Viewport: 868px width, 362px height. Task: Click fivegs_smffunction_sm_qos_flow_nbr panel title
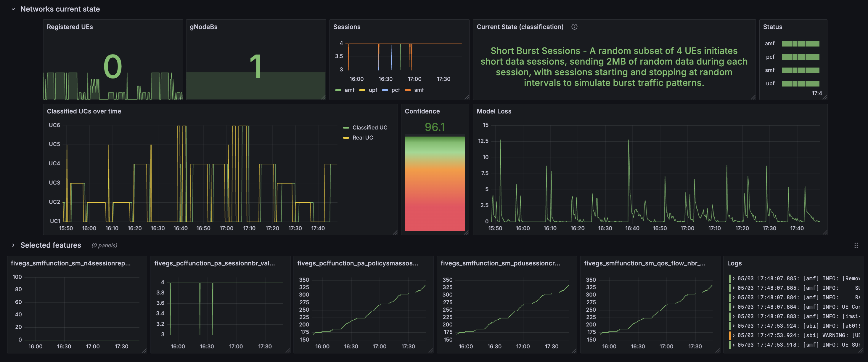pos(644,263)
